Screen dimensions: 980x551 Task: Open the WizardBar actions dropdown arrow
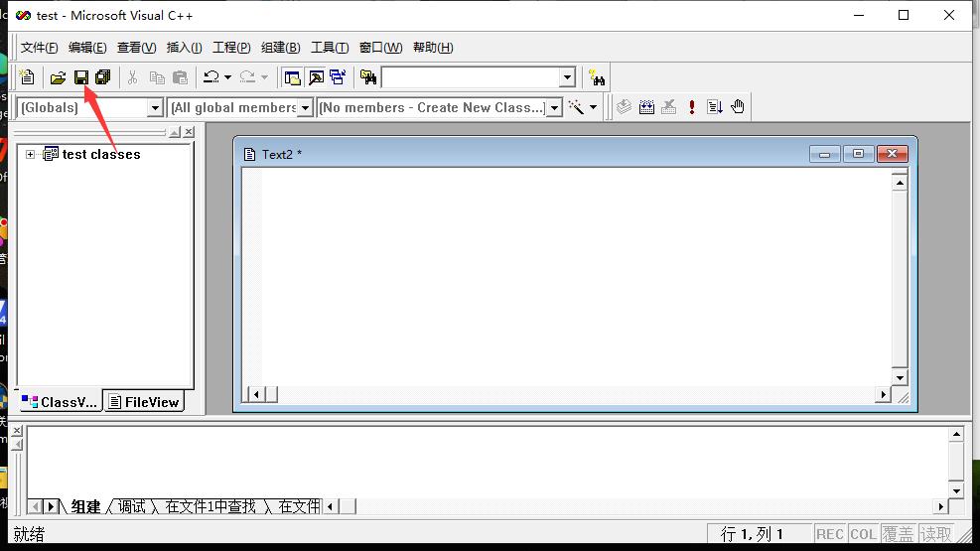pyautogui.click(x=593, y=107)
